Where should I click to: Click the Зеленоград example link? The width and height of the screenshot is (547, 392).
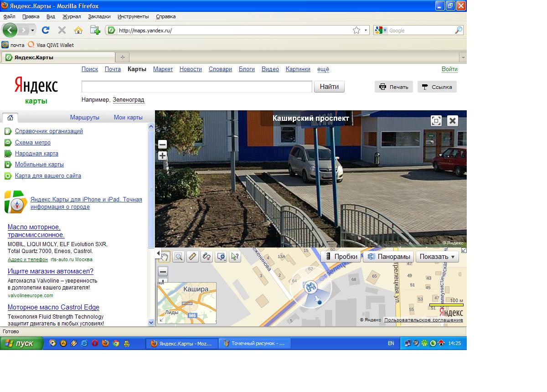pos(128,100)
